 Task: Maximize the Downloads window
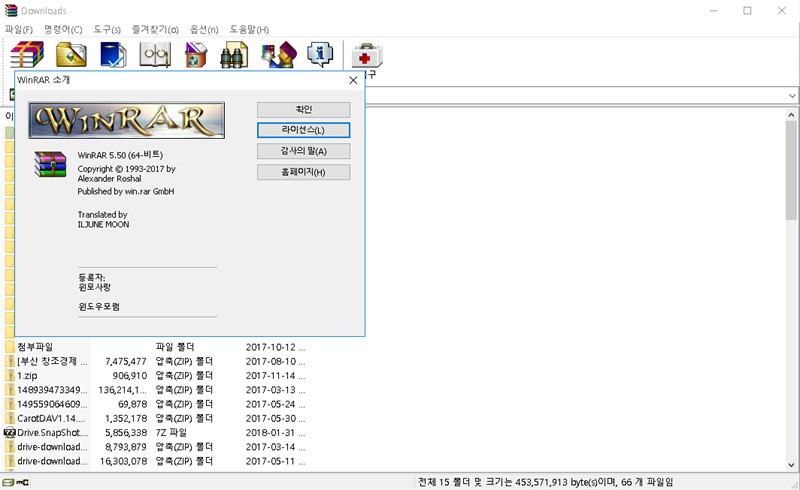(747, 11)
